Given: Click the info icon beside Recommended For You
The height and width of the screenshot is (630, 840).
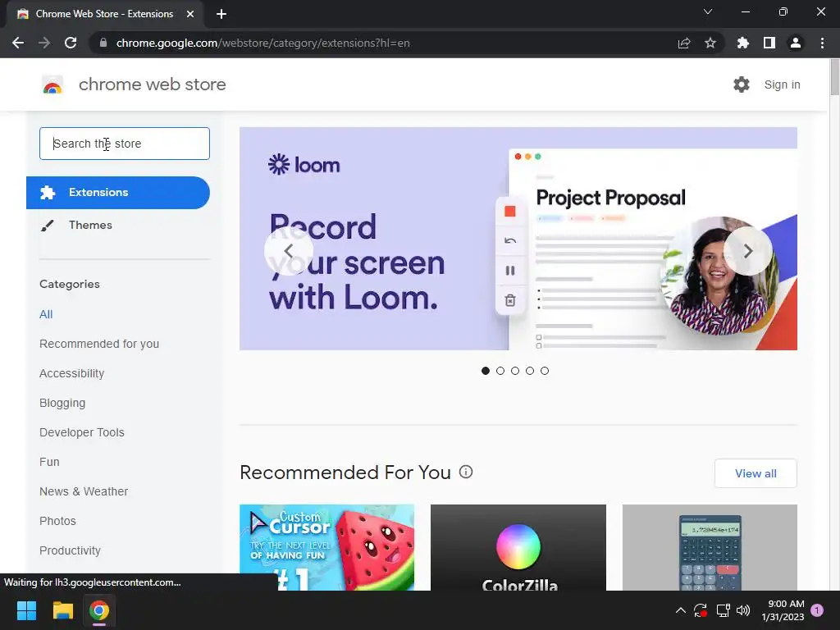Looking at the screenshot, I should (x=466, y=472).
